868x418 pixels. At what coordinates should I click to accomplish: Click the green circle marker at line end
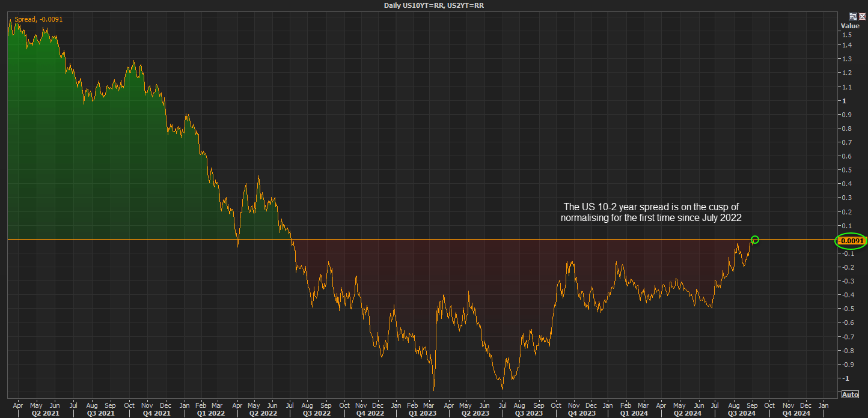755,240
